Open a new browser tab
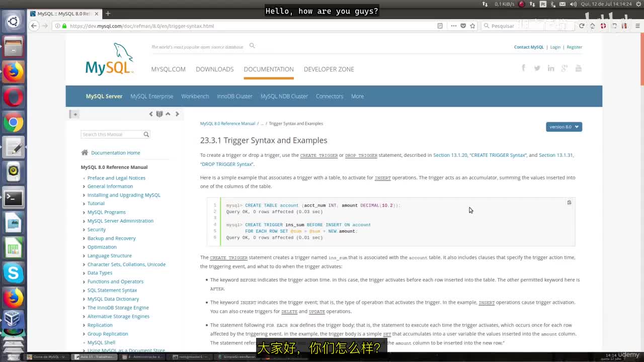The image size is (644, 362). (108, 14)
